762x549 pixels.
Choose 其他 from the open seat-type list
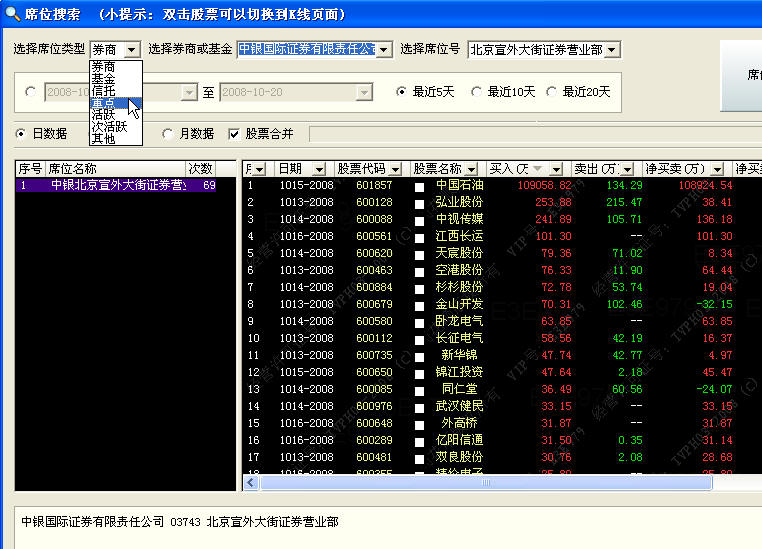[x=102, y=139]
